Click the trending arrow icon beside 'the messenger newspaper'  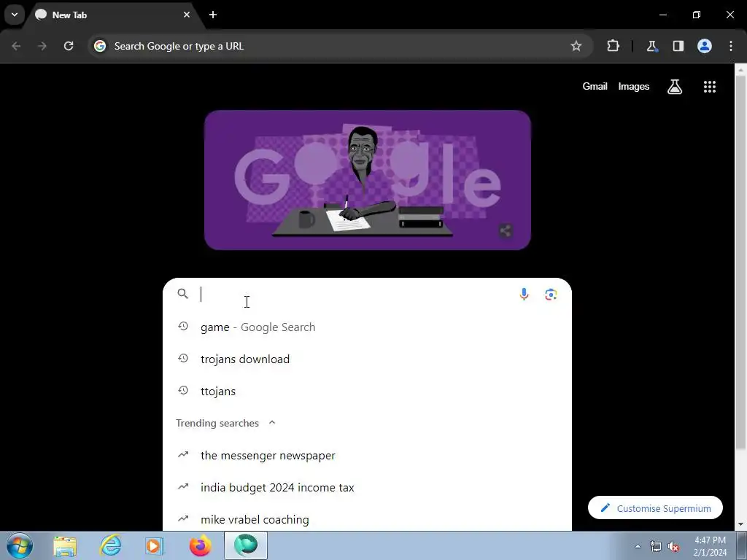(183, 454)
